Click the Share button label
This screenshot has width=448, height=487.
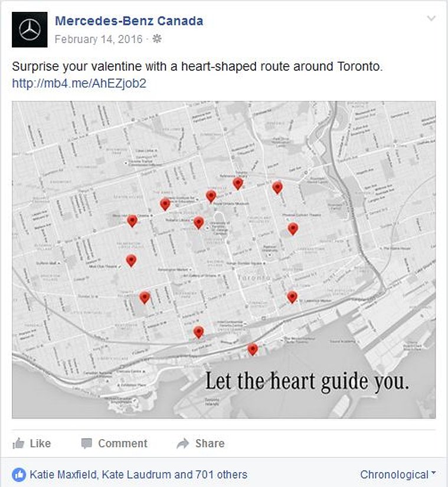coord(210,443)
